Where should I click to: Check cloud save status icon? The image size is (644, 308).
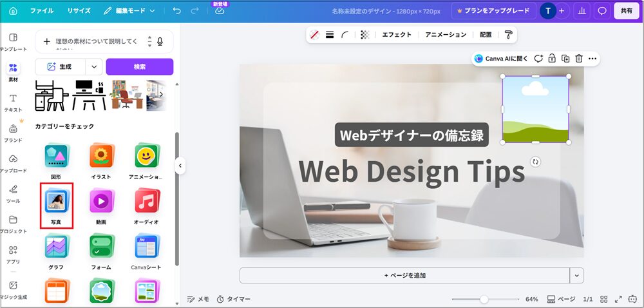pyautogui.click(x=220, y=12)
